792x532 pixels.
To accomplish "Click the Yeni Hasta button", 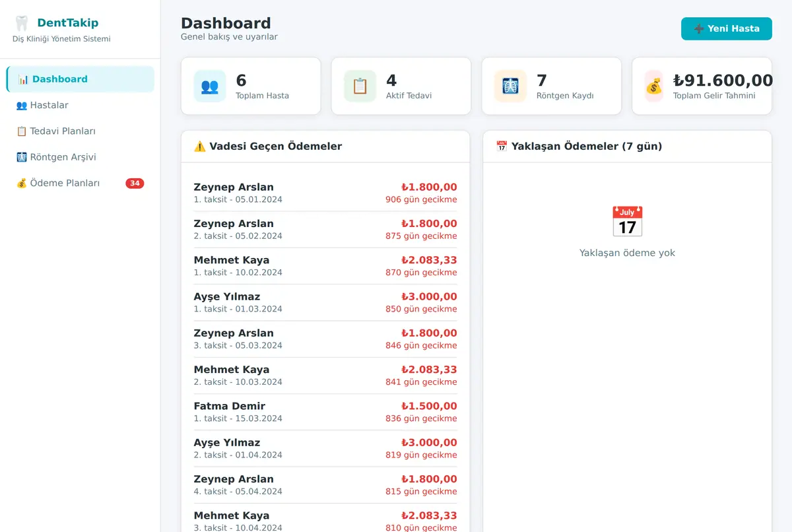I will coord(727,28).
